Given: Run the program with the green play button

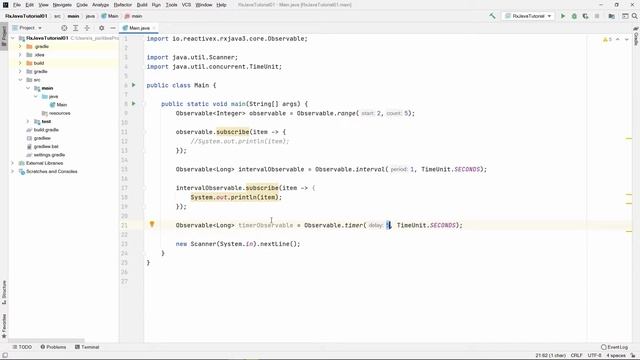Looking at the screenshot, I should tap(563, 16).
